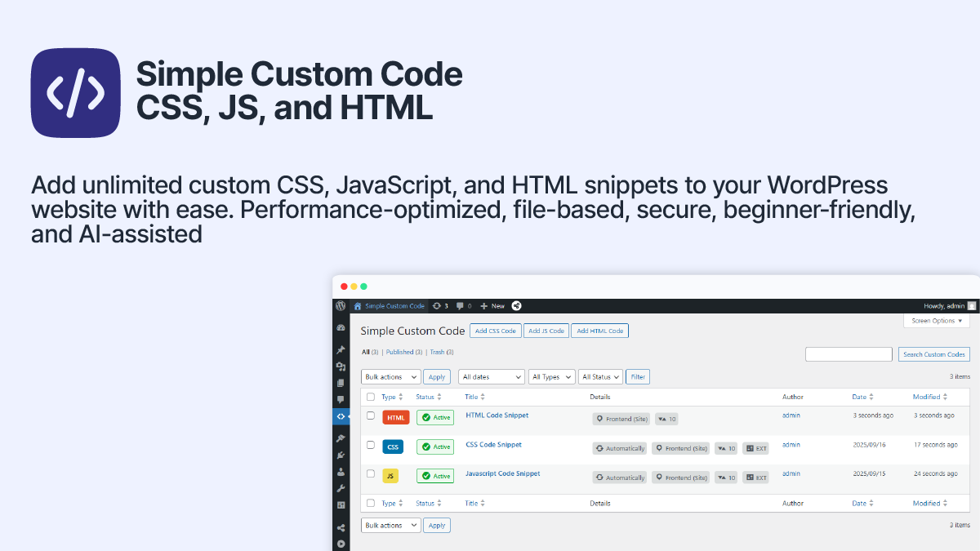The image size is (980, 551).
Task: Open the Bulk actions dropdown above the table
Action: tap(391, 377)
